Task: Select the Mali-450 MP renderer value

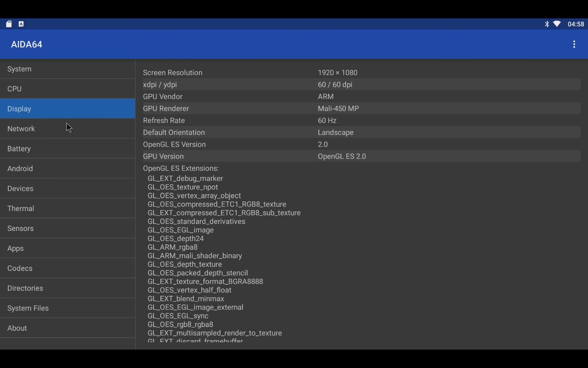Action: pos(339,109)
